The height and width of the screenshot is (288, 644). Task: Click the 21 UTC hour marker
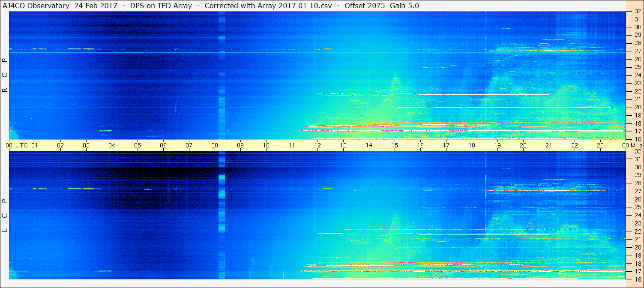point(549,145)
